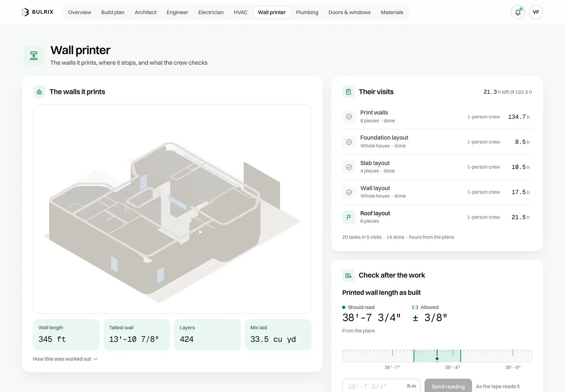Image resolution: width=565 pixels, height=392 pixels.
Task: Click the check icon on Foundation layout row
Action: (349, 142)
